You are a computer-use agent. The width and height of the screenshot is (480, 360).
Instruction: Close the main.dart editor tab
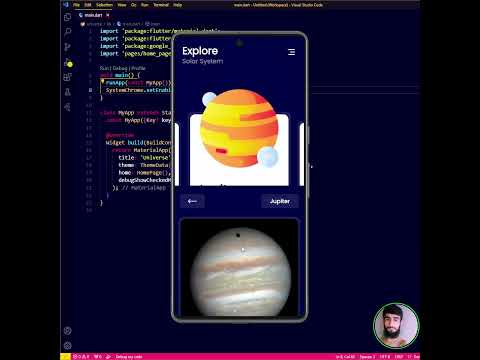pyautogui.click(x=108, y=15)
